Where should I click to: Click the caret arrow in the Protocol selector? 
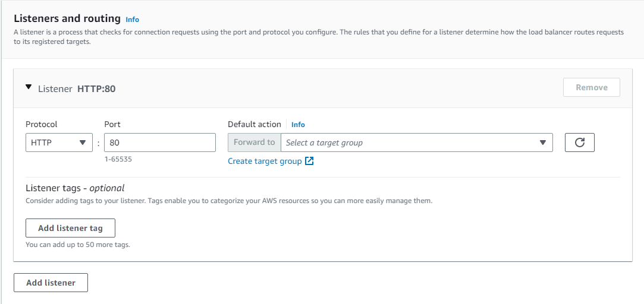click(83, 142)
